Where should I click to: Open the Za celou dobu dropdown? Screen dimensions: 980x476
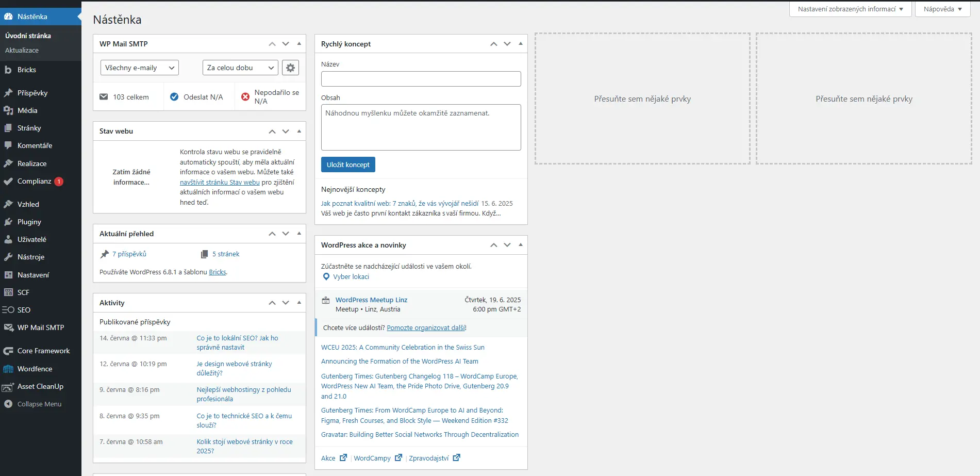pyautogui.click(x=240, y=68)
